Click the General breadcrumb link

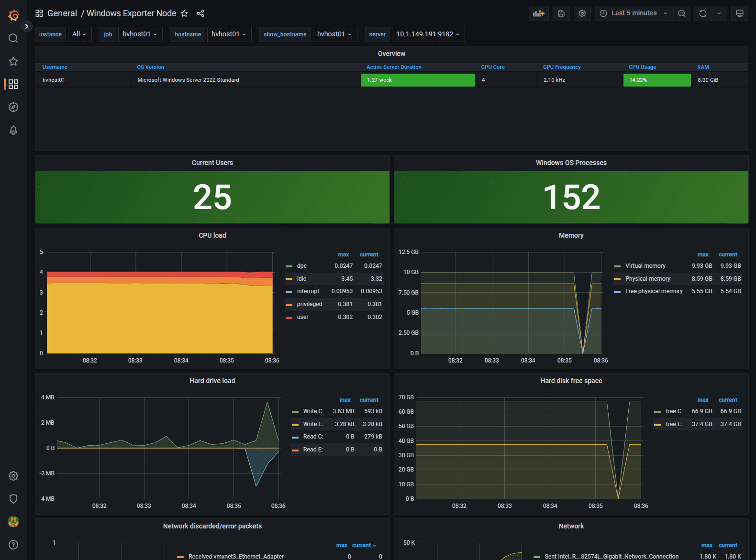pyautogui.click(x=62, y=13)
